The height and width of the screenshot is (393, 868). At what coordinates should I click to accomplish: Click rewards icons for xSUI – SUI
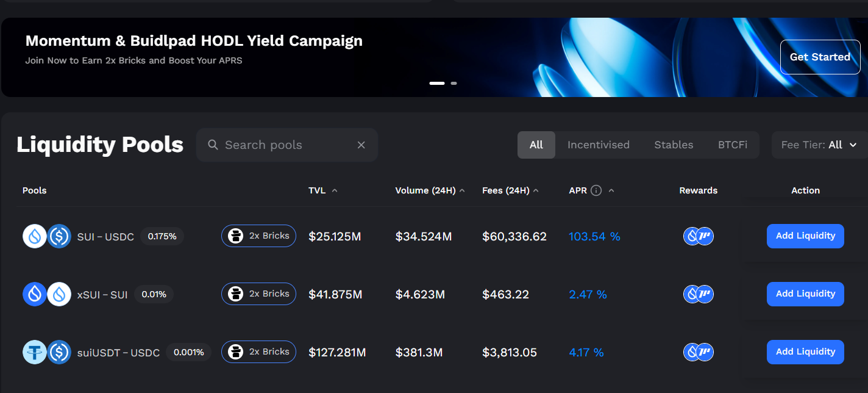coord(698,294)
